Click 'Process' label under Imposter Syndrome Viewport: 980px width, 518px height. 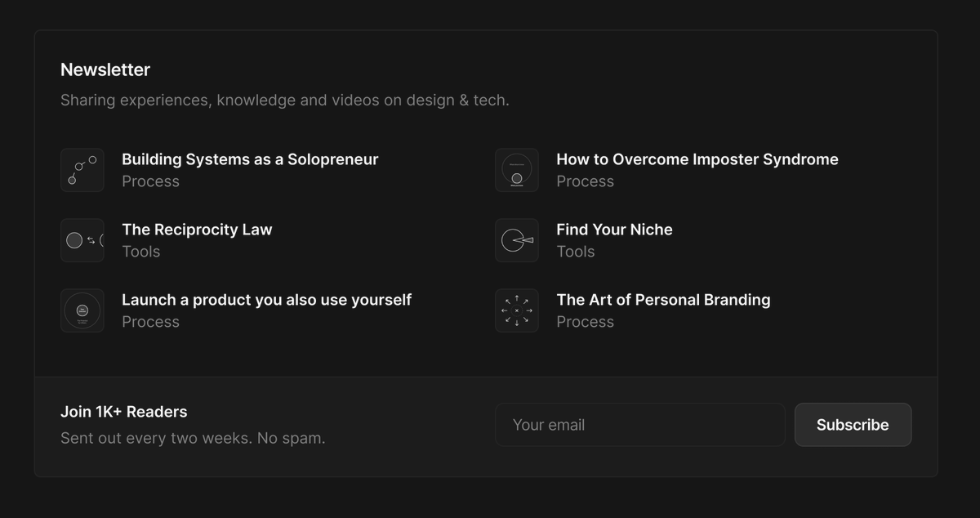click(x=585, y=181)
